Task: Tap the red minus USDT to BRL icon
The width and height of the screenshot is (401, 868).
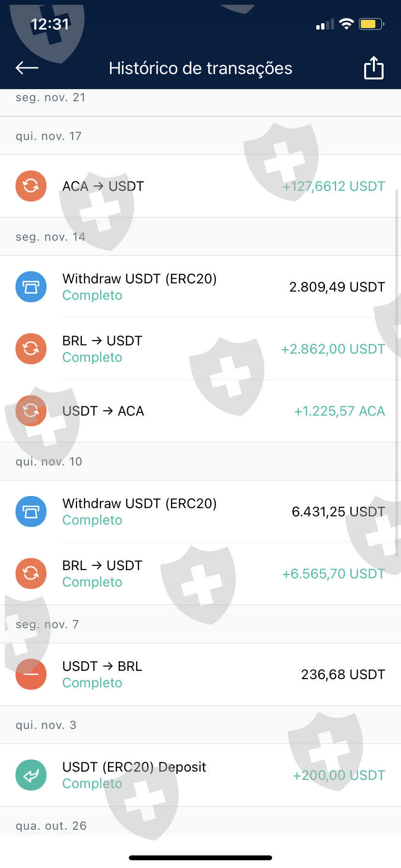Action: point(31,674)
